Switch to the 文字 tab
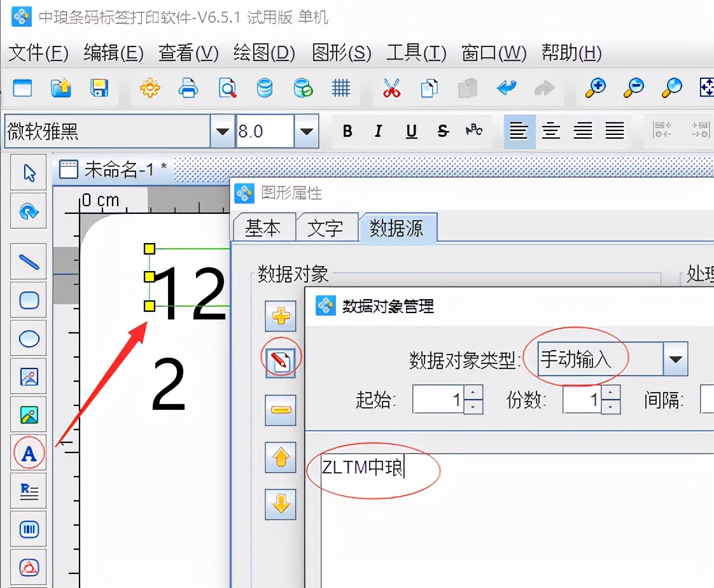 click(x=326, y=227)
